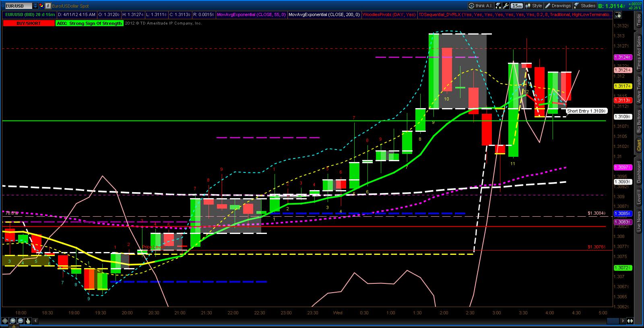
Task: Select the MovAvgExponential (CLOSE, 55, 0) study label
Action: [251, 14]
